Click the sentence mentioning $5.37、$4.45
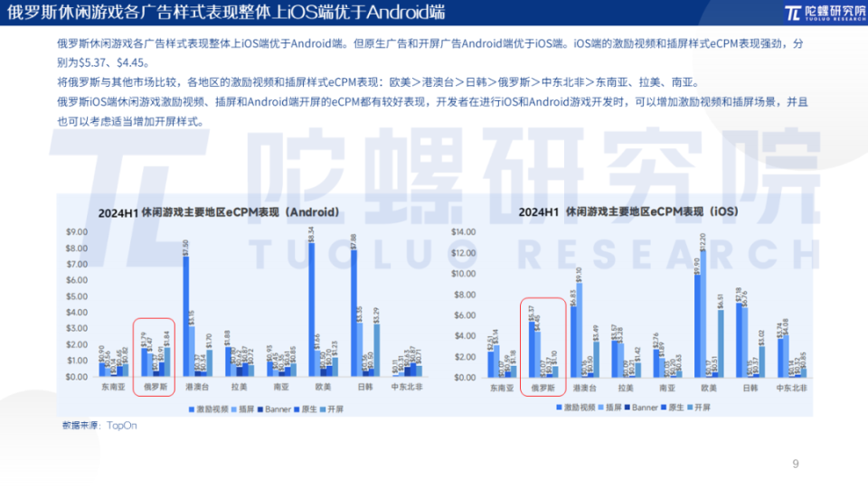 pos(429,53)
